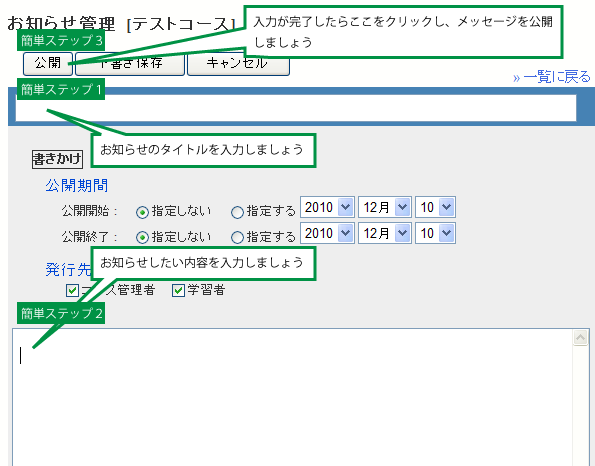Screen dimensions: 595x466
Task: Open the 公開終了 month dropdown
Action: (385, 233)
